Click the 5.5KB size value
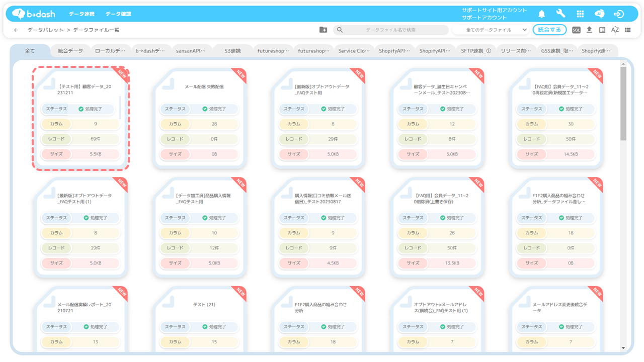 96,154
